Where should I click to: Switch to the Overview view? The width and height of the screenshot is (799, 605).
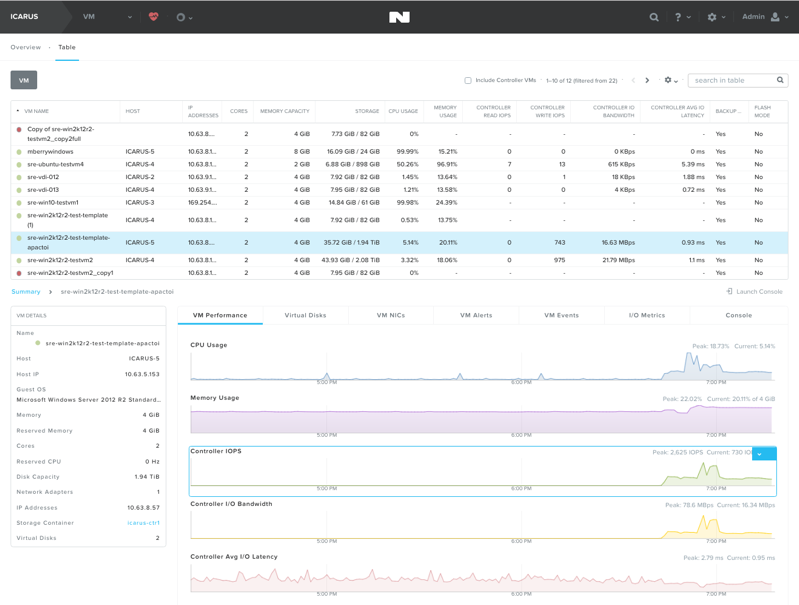click(x=25, y=47)
